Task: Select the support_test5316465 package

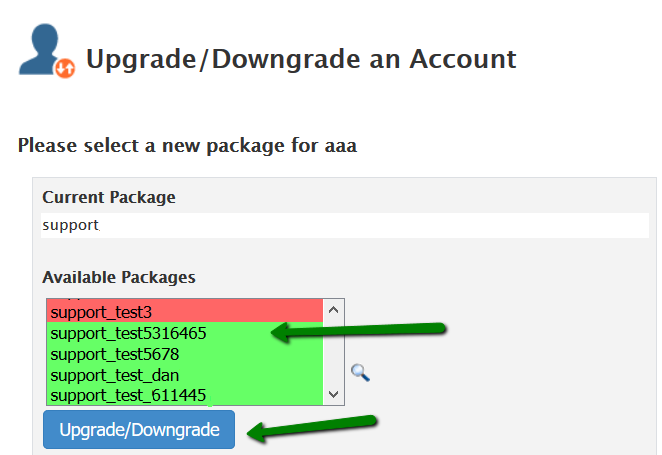Action: click(x=185, y=333)
